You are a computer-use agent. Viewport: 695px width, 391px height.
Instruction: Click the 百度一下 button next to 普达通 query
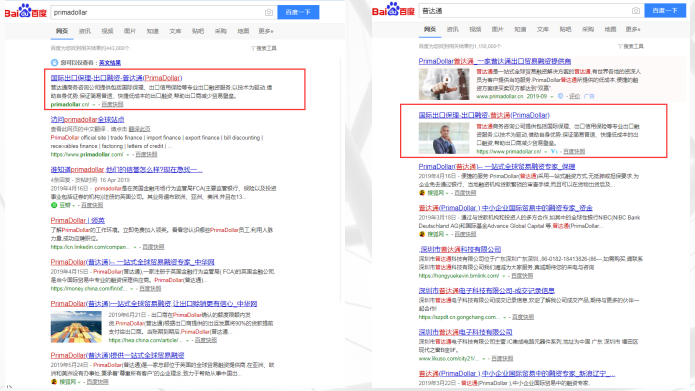(665, 11)
